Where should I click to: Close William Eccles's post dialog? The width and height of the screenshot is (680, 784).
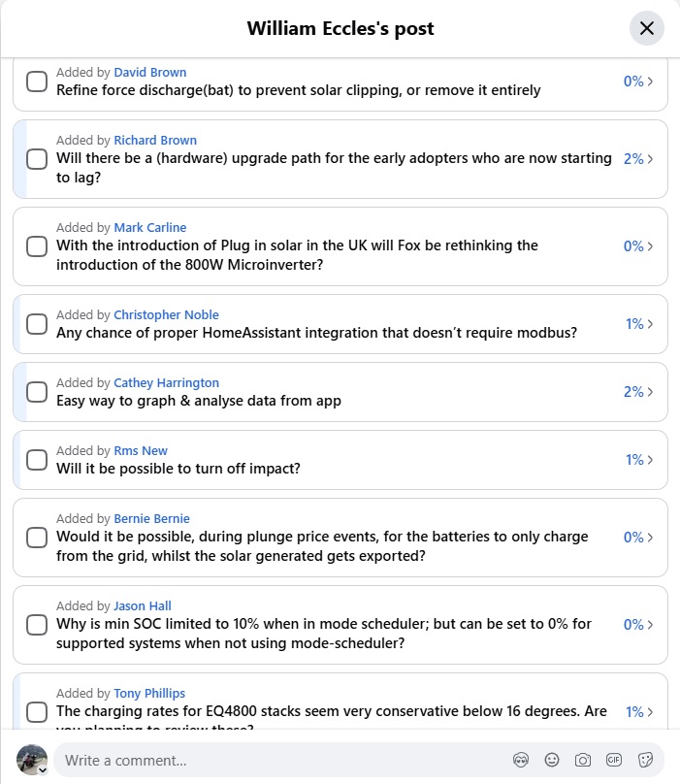click(646, 28)
